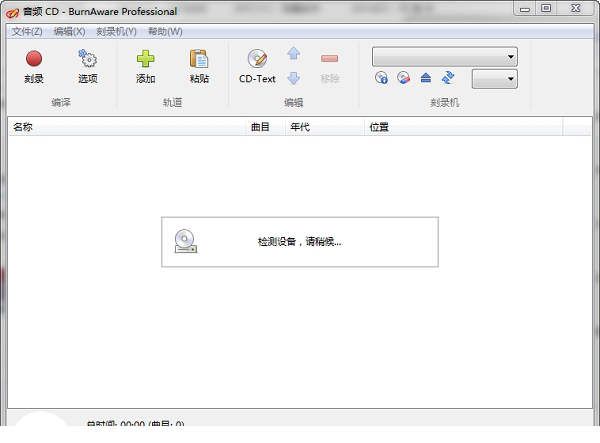Sort by the 曲目 column header
Screen dimensions: 600x443
pyautogui.click(x=266, y=127)
